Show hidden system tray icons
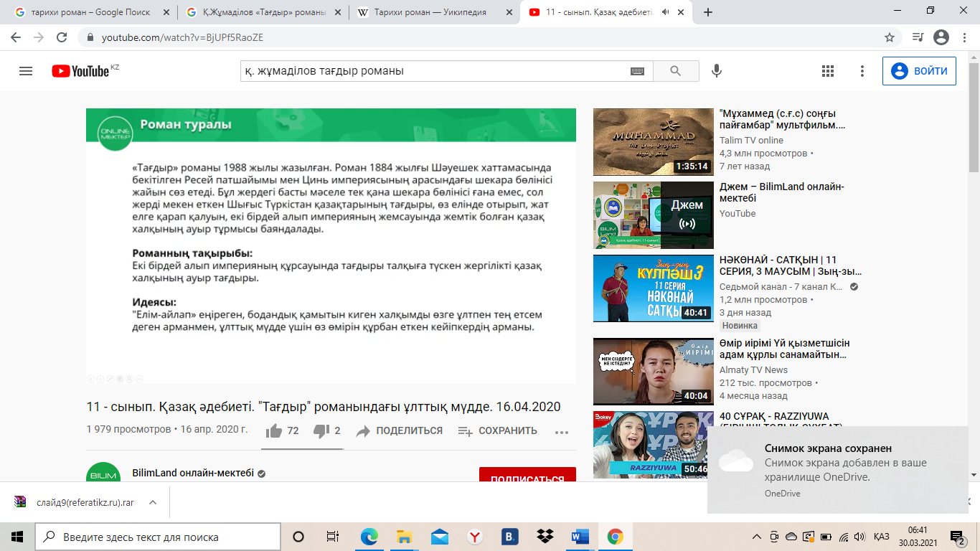The image size is (980, 551). point(757,537)
